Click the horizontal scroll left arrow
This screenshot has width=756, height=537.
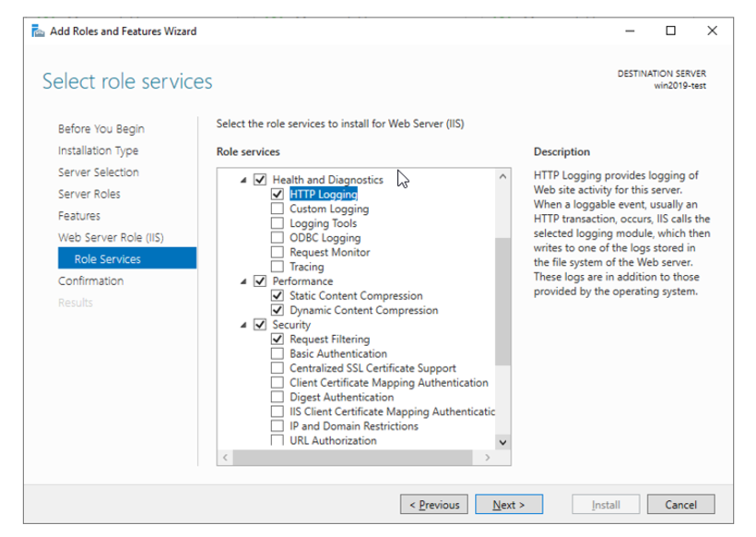pyautogui.click(x=225, y=457)
